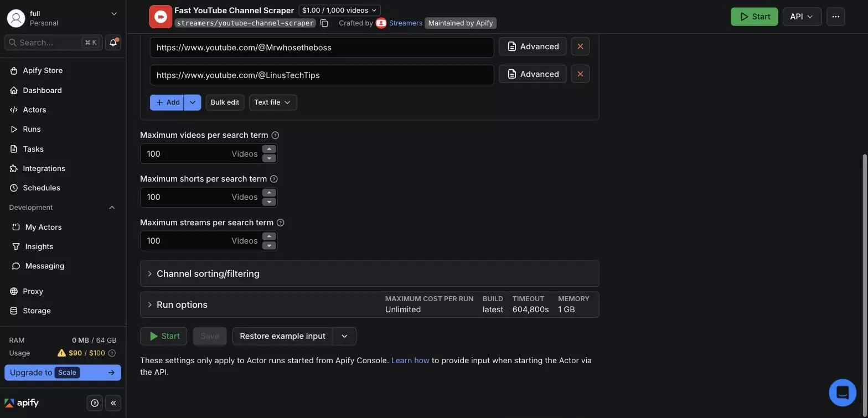Navigate to Runs

tap(32, 129)
